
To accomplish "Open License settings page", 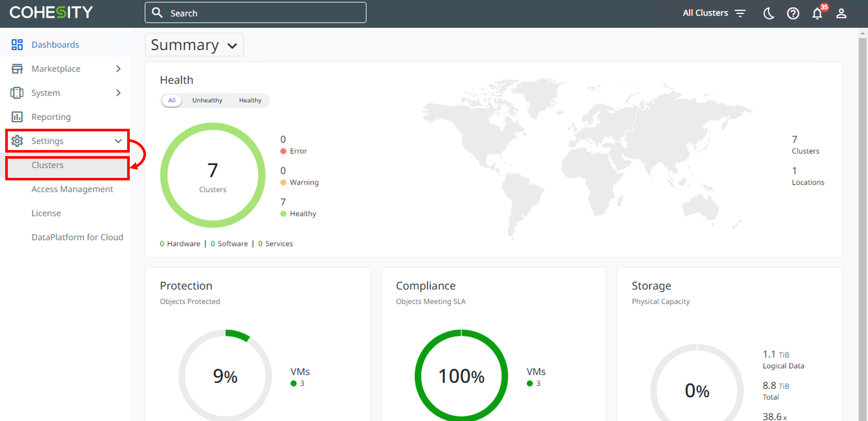I will click(46, 213).
